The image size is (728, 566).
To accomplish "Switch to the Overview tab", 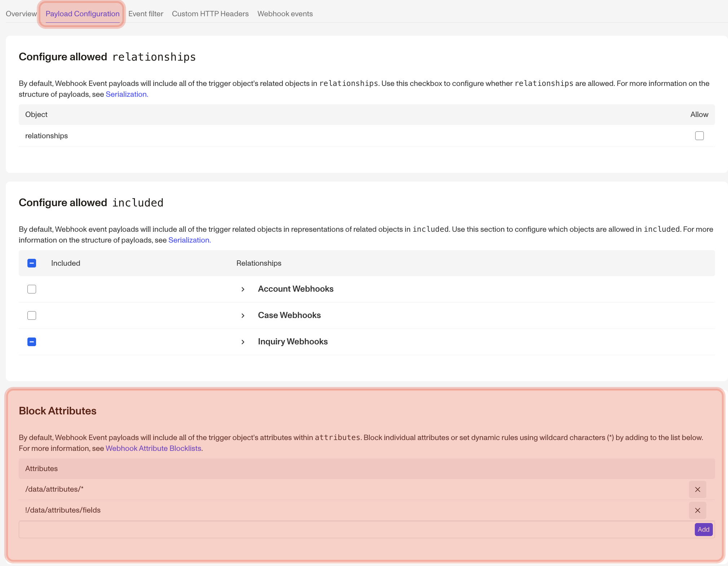I will coord(21,14).
